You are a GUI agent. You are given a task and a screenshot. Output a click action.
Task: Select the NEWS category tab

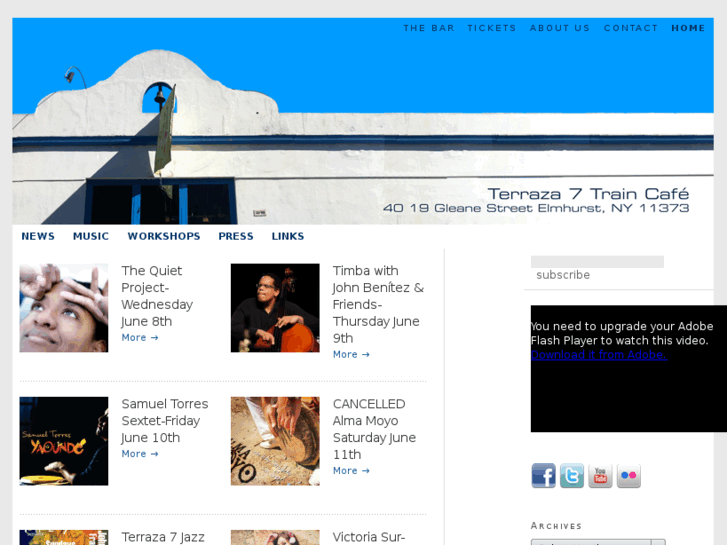[38, 236]
